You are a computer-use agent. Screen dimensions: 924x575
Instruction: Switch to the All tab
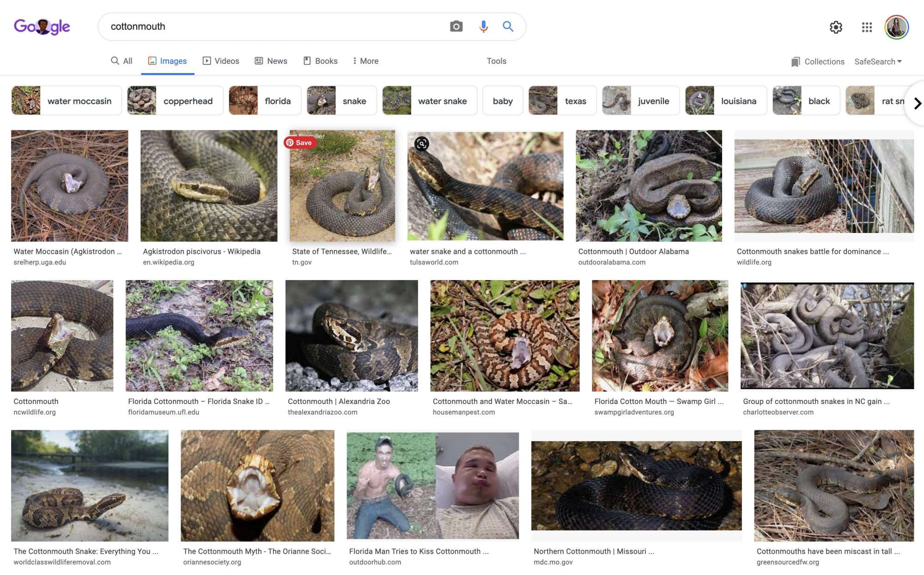122,61
